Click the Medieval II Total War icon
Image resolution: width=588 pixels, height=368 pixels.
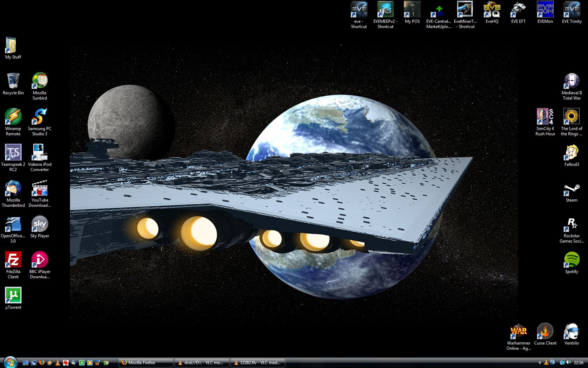click(x=572, y=82)
